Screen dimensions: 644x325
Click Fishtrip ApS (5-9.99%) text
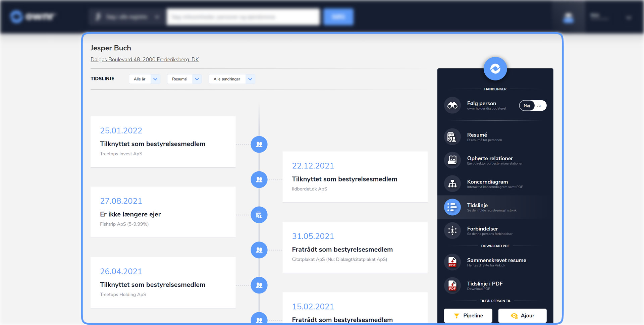(x=124, y=224)
